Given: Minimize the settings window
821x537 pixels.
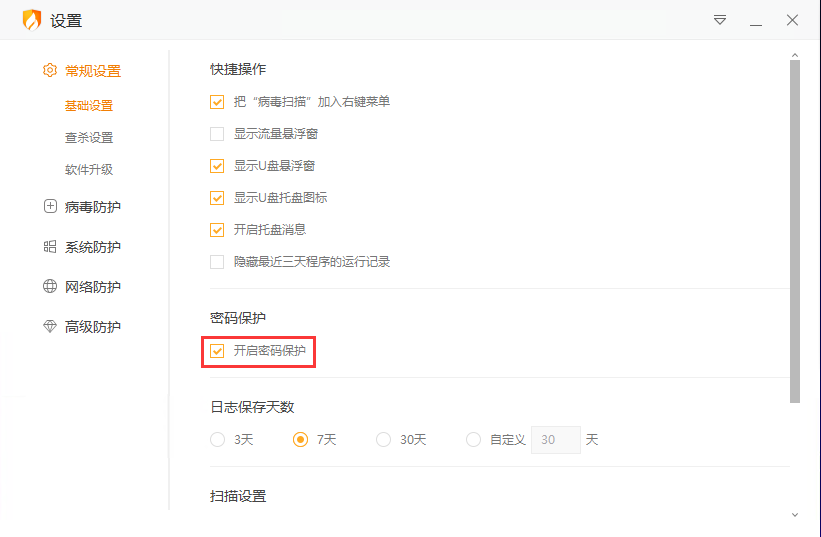Looking at the screenshot, I should pos(756,21).
